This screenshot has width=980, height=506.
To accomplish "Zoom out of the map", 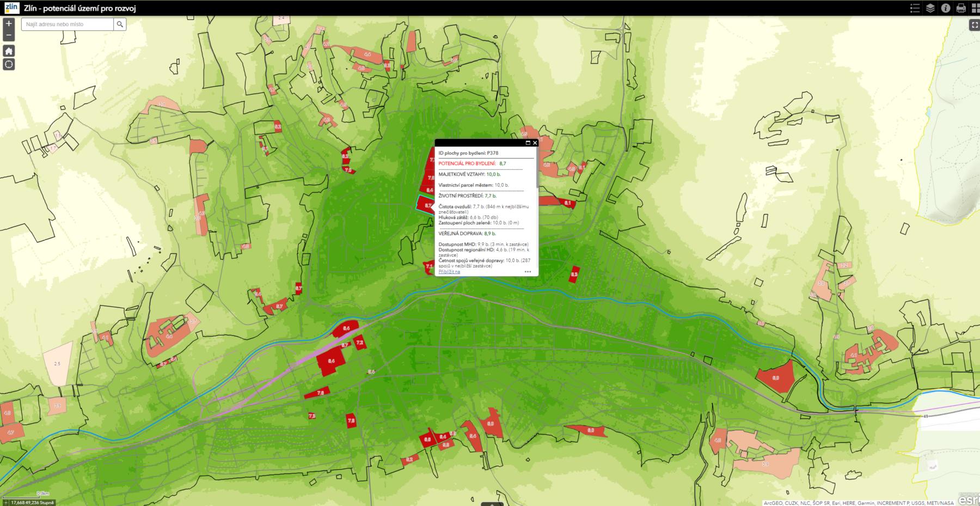I will (9, 35).
